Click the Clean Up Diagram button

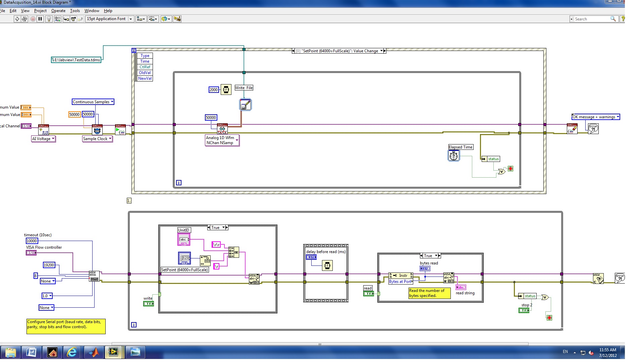coord(177,19)
